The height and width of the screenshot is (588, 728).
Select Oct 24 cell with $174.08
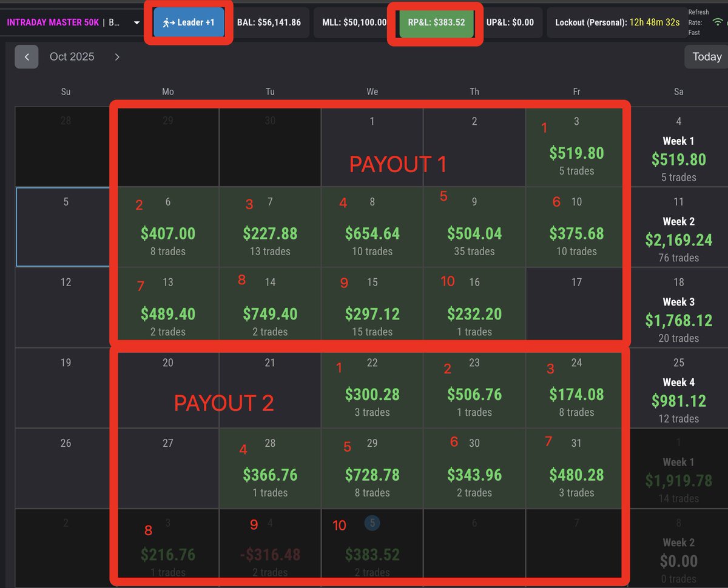pyautogui.click(x=576, y=388)
